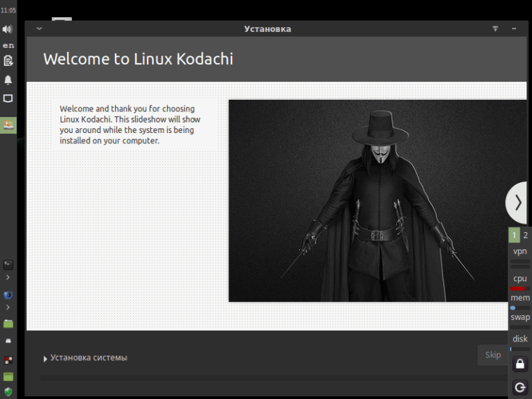Open the green file manager folder
Image resolution: width=532 pixels, height=399 pixels.
[x=8, y=323]
